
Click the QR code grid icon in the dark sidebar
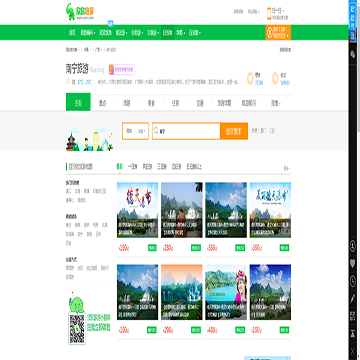[353, 316]
